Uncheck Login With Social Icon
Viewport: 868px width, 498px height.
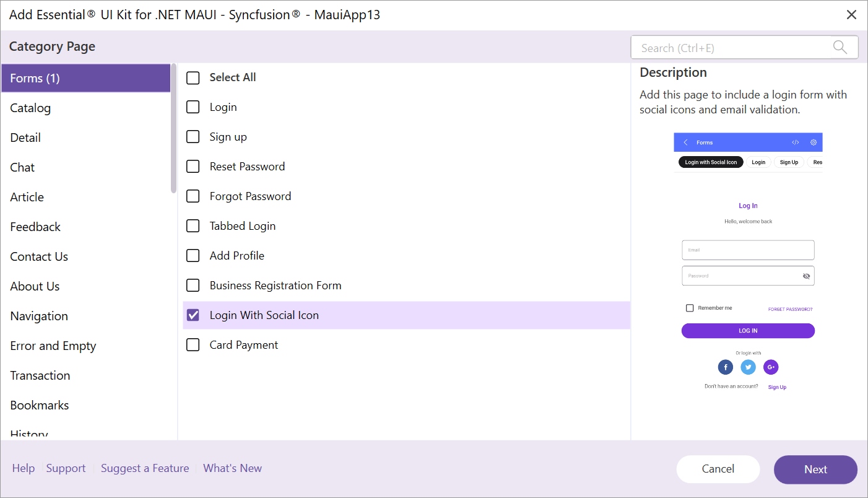(x=193, y=315)
